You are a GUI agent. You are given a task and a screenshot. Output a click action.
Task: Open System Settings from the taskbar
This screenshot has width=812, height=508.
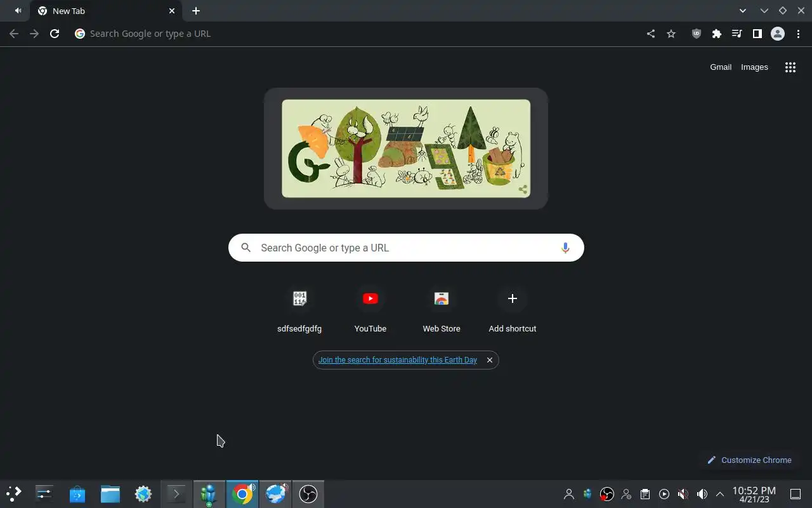click(x=44, y=493)
